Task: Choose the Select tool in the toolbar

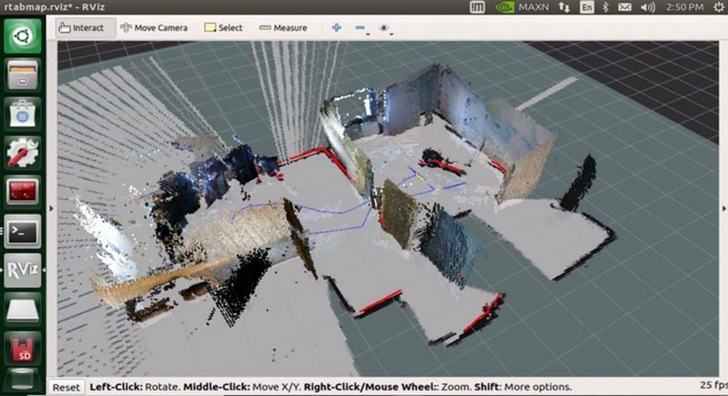Action: click(223, 28)
